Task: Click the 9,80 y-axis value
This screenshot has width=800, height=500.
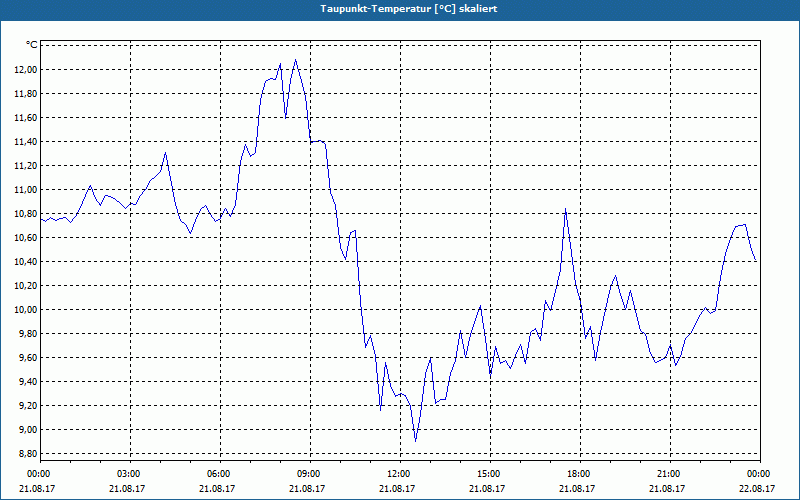Action: 28,334
